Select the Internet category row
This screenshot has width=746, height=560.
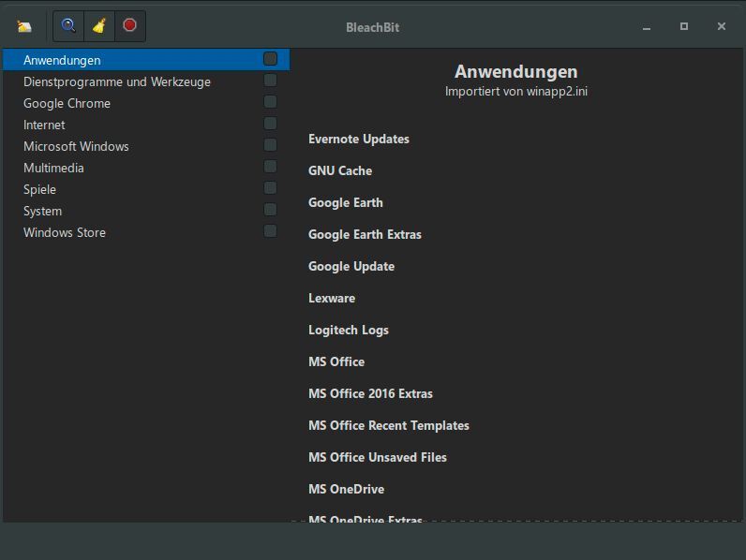coord(44,125)
